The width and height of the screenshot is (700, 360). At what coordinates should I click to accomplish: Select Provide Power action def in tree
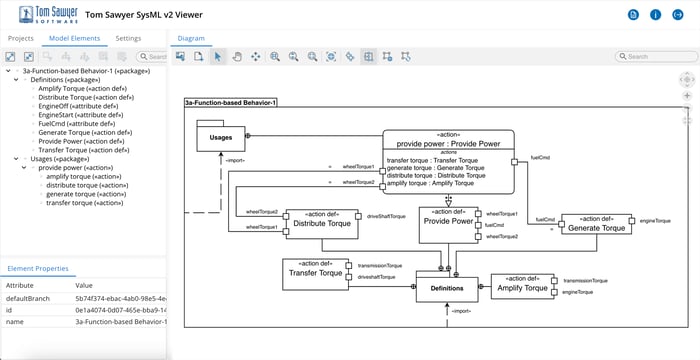tap(81, 141)
